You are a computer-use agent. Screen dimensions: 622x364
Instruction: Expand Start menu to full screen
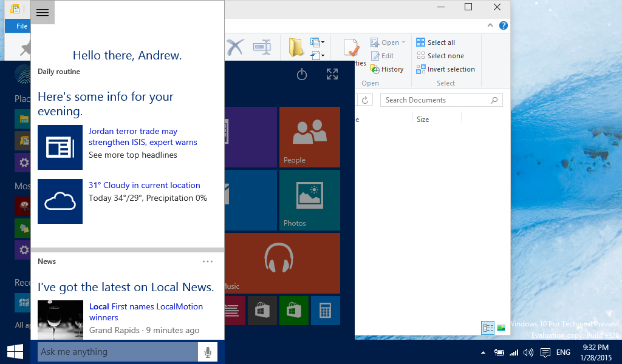pos(332,74)
